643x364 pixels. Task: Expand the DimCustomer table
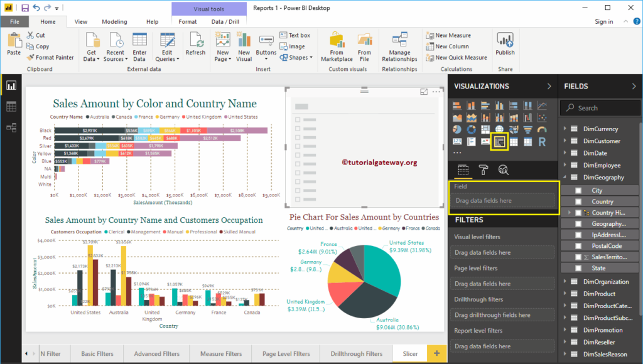(x=565, y=141)
